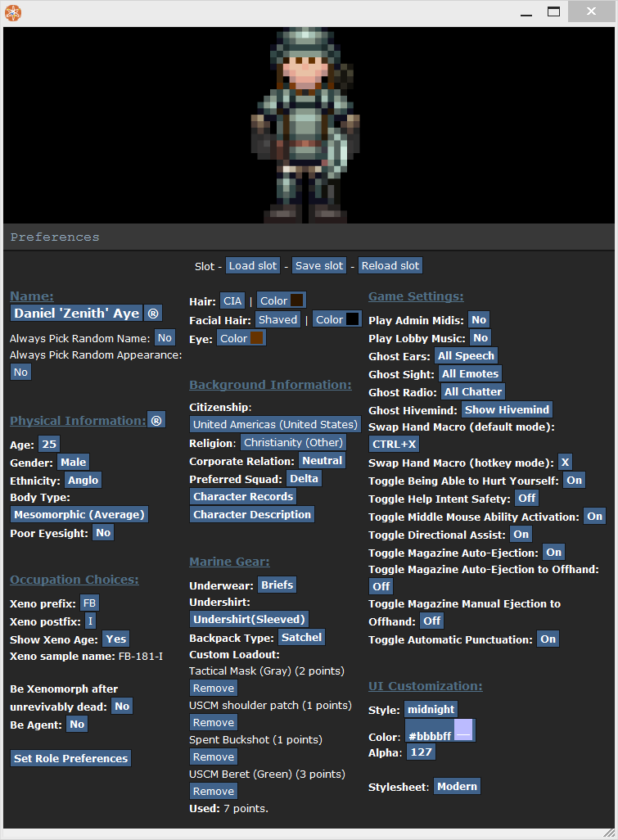Toggle Magazine Auto-Ejection On

(x=553, y=553)
